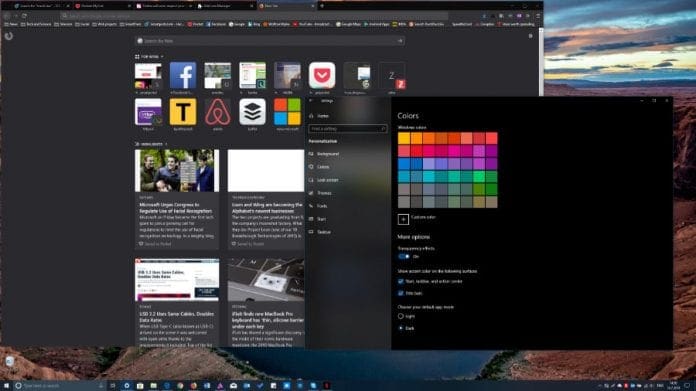Image resolution: width=696 pixels, height=391 pixels.
Task: Click the custom color plus icon
Action: tap(403, 219)
